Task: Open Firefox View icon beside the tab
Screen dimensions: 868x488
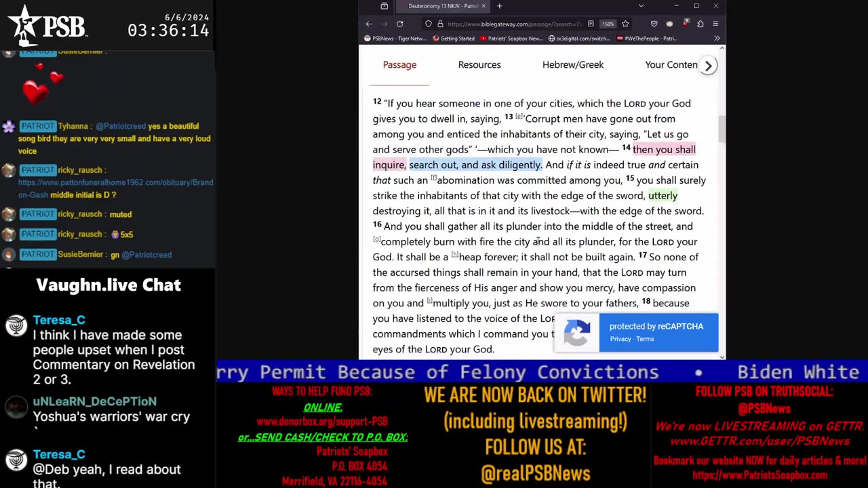Action: 384,6
